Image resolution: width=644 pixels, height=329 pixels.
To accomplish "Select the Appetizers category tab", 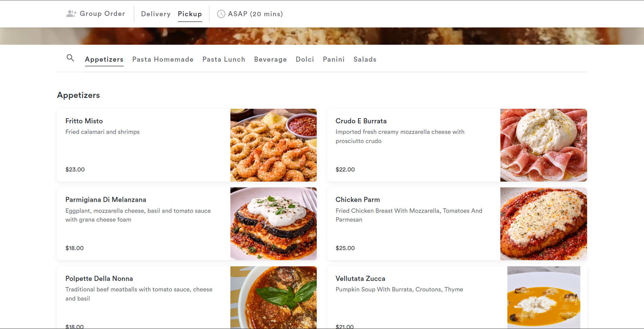I will click(104, 59).
